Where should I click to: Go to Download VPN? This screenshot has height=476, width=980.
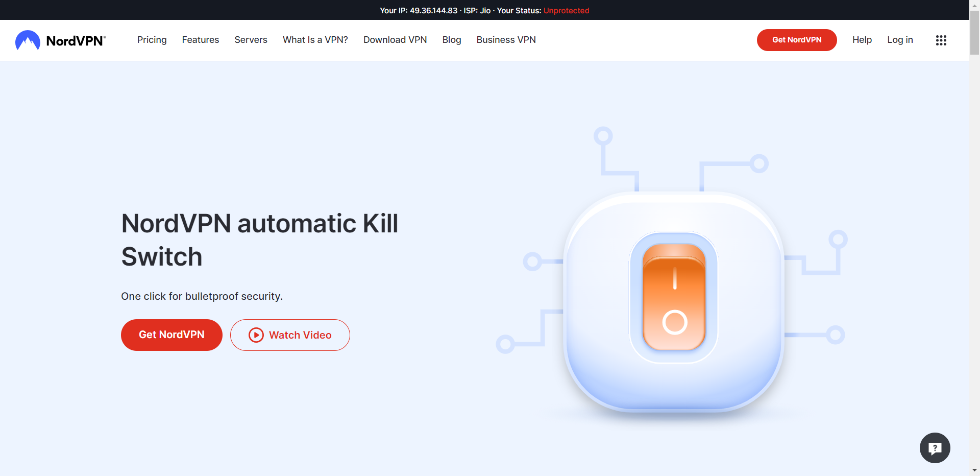point(395,40)
